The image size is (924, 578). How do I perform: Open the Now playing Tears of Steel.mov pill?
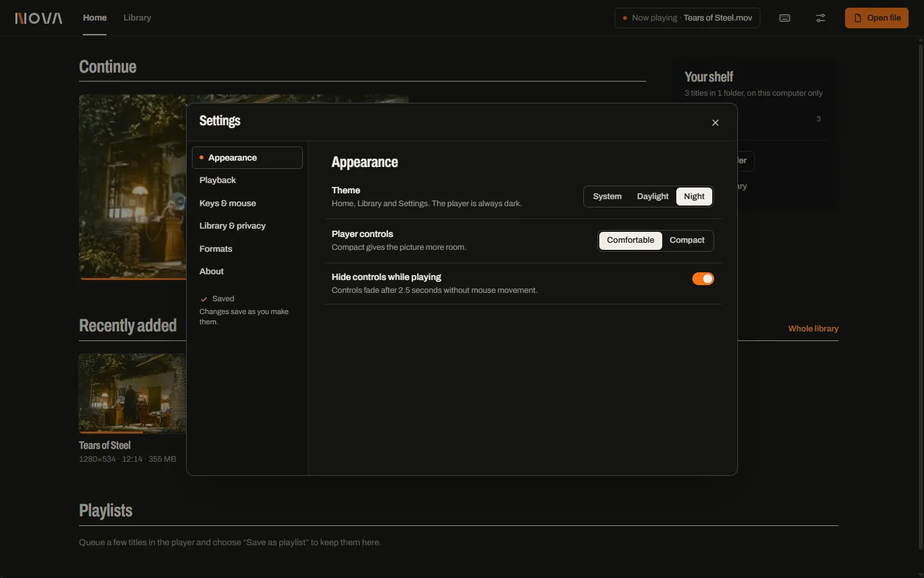(x=687, y=18)
